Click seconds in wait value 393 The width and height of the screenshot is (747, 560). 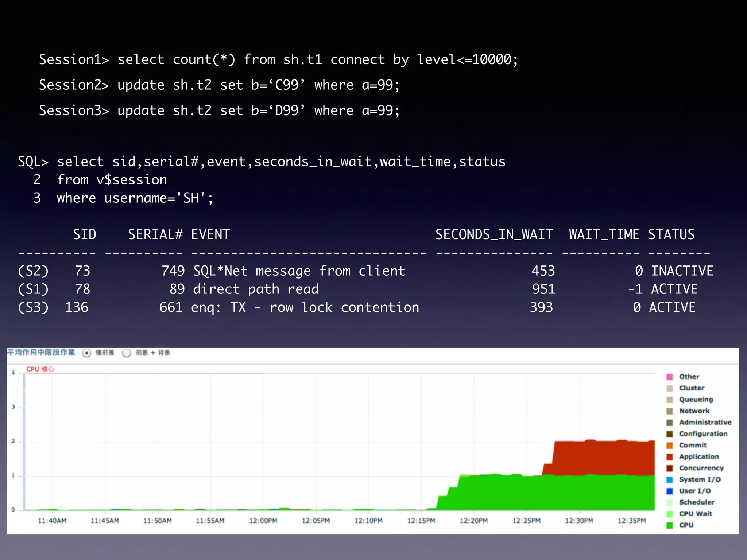point(541,307)
